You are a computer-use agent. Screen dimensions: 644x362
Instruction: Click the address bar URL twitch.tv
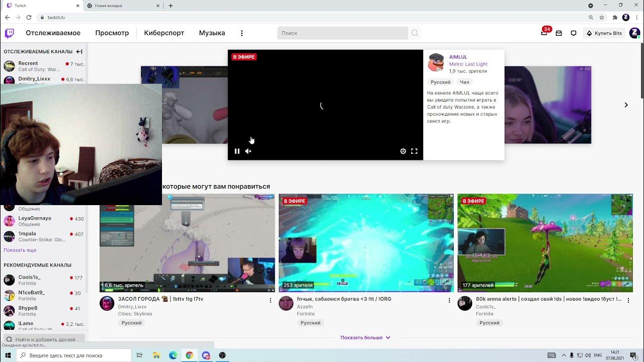pyautogui.click(x=56, y=18)
